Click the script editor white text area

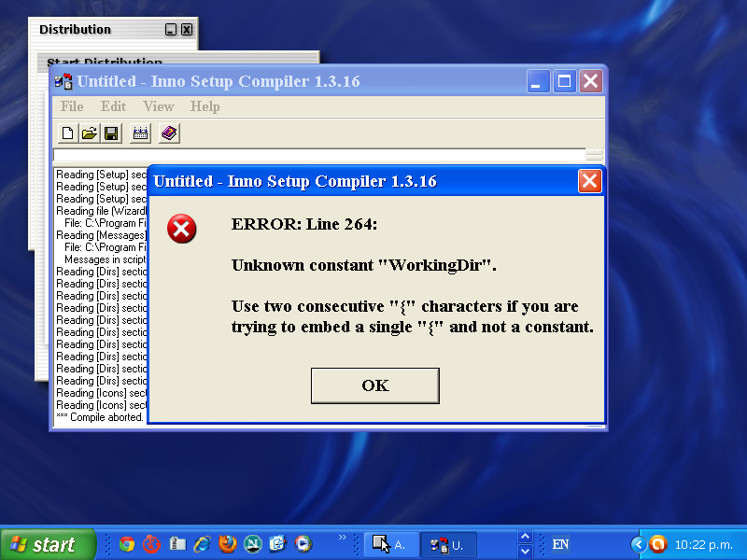(319, 155)
